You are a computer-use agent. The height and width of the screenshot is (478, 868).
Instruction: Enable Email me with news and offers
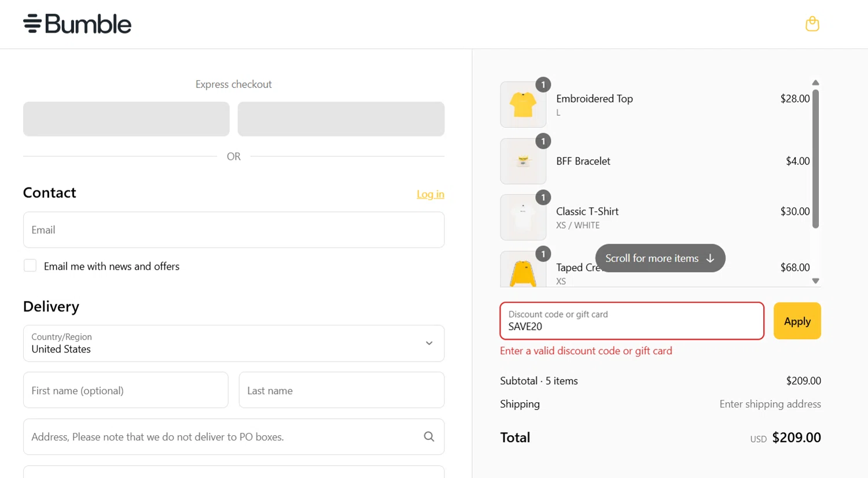pyautogui.click(x=30, y=266)
